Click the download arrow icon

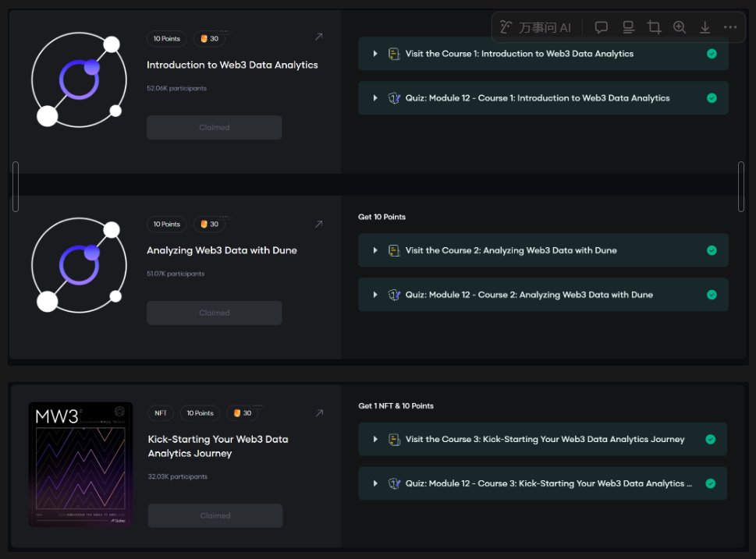[x=705, y=27]
